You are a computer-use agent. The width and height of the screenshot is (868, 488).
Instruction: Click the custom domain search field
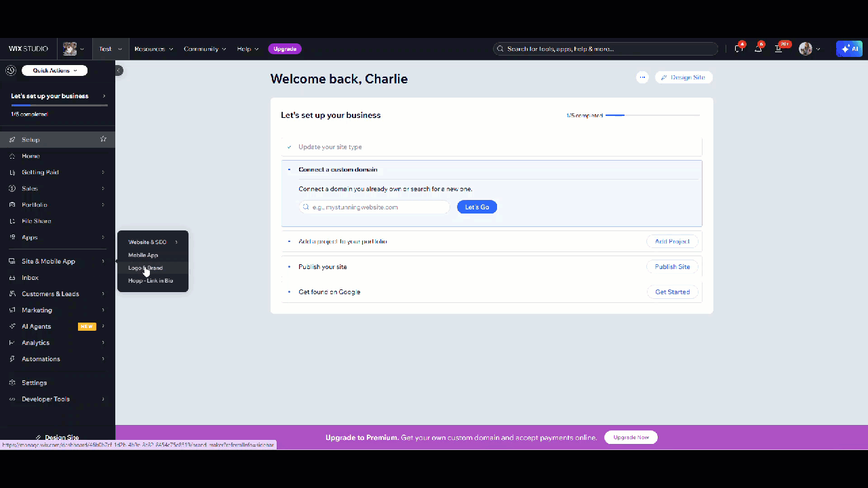point(374,207)
